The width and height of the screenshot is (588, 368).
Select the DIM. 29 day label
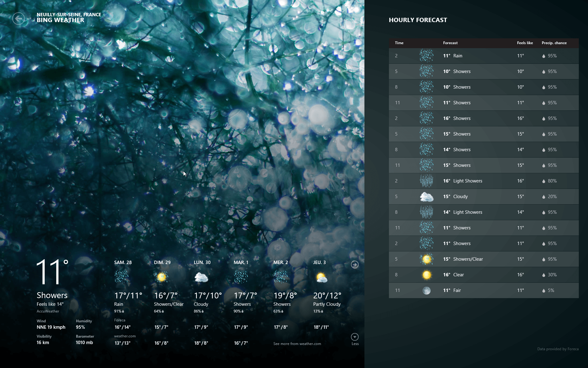[x=162, y=263]
